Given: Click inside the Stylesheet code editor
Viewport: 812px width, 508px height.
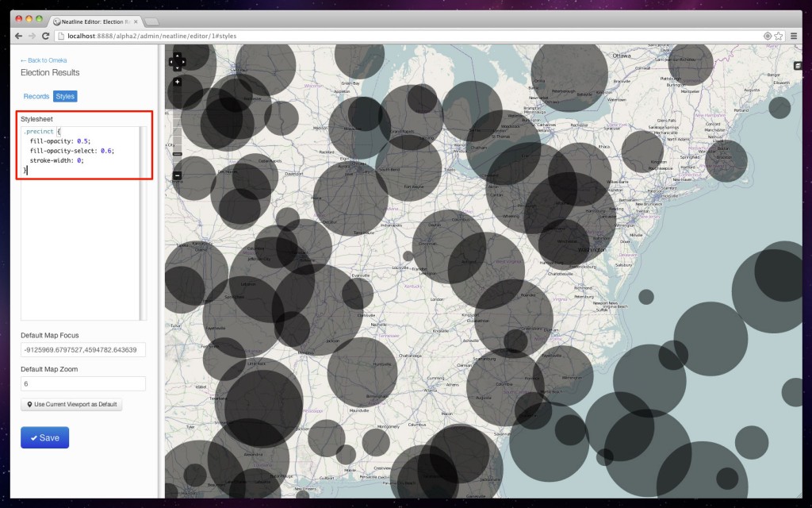Looking at the screenshot, I should 80,223.
